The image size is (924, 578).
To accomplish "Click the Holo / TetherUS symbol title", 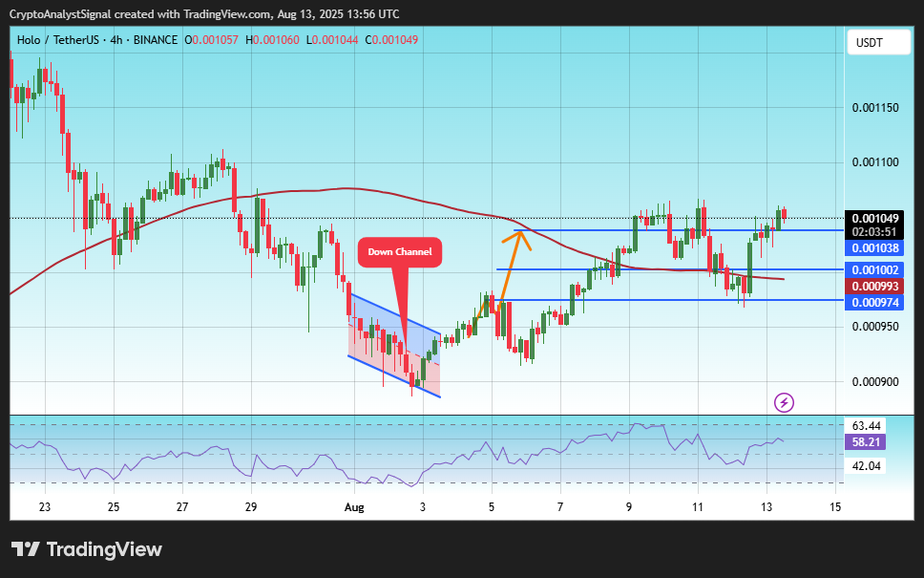I will pyautogui.click(x=97, y=40).
